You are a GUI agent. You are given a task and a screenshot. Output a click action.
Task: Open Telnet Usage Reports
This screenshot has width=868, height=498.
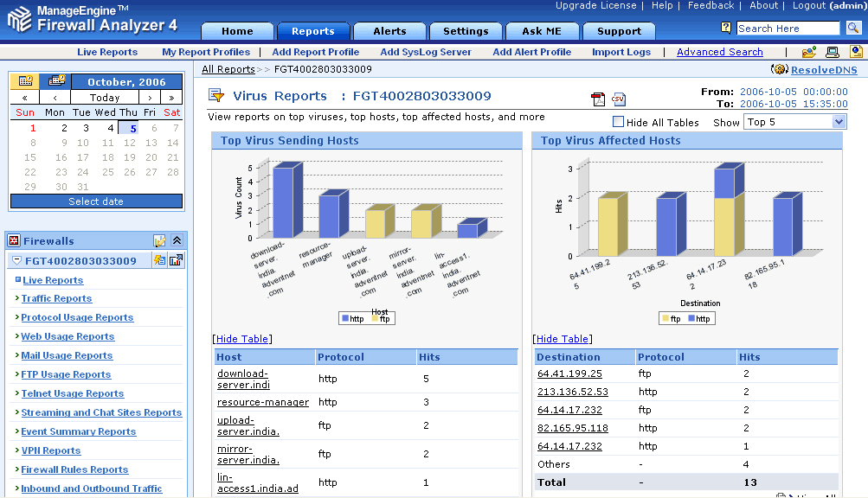(x=73, y=393)
